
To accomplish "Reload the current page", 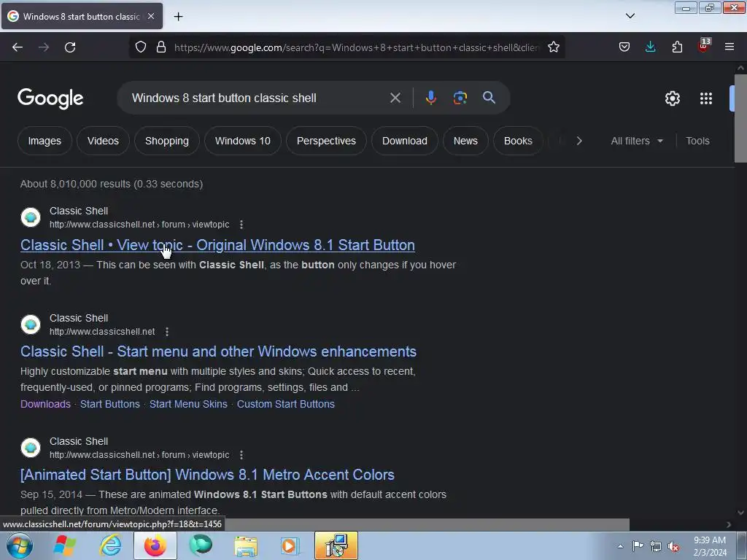I will 70,47.
